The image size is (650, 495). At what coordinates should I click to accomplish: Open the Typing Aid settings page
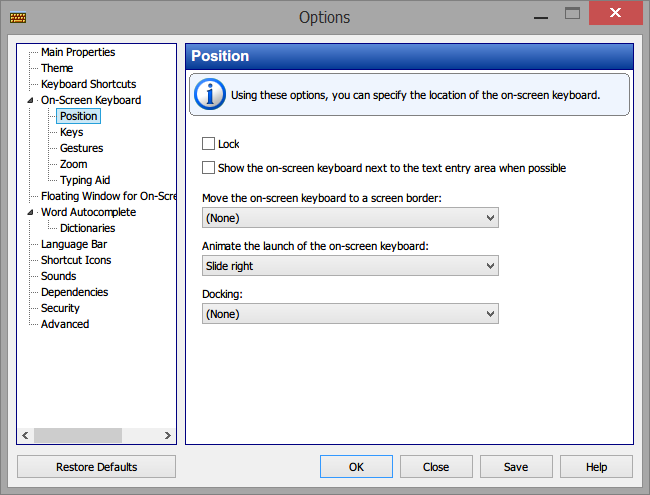tap(85, 180)
